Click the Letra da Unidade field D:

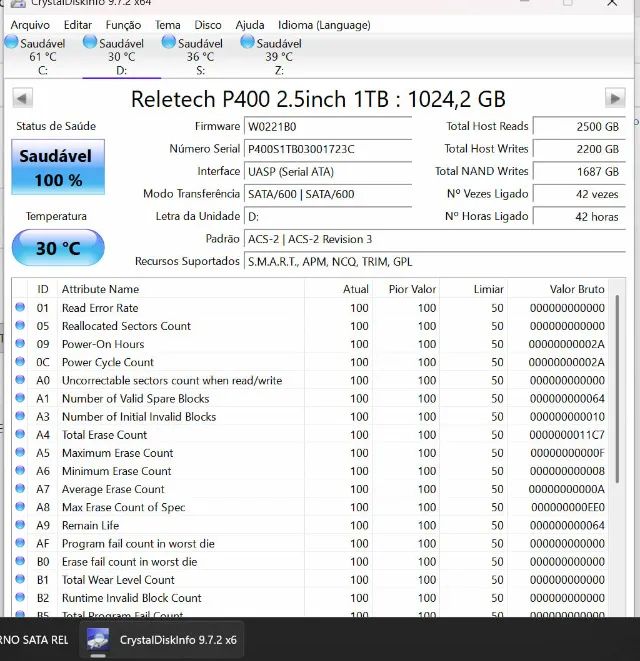[x=328, y=217]
